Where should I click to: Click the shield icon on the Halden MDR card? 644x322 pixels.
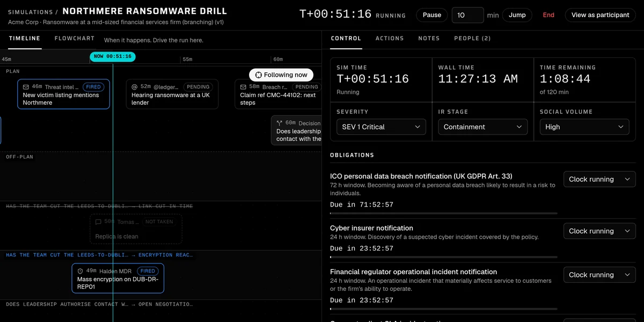click(80, 272)
